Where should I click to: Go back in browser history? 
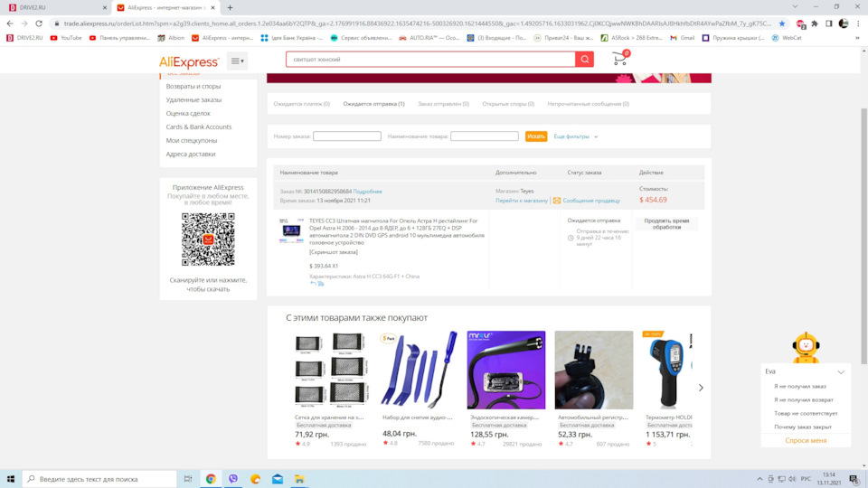tap(10, 23)
